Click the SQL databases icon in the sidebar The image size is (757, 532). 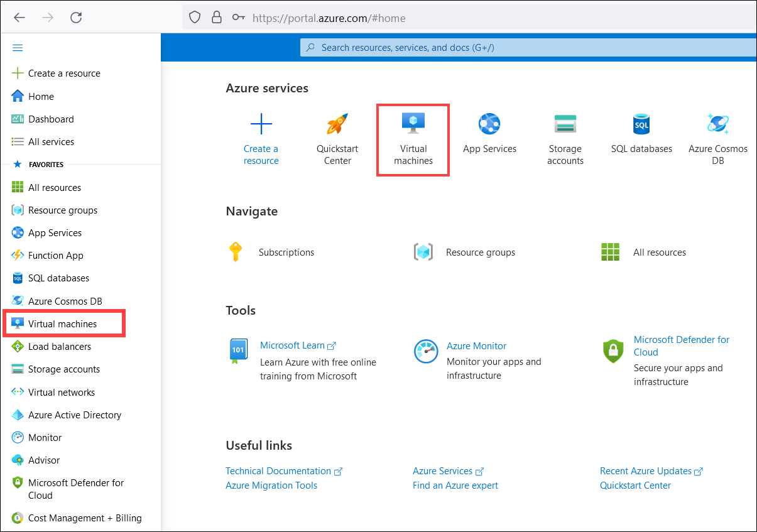point(18,278)
